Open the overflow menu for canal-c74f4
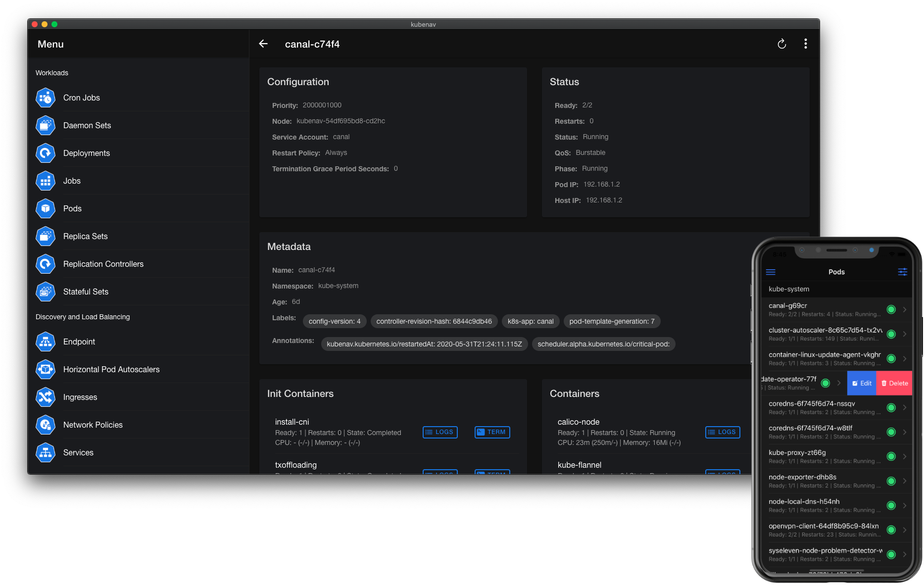The width and height of the screenshot is (924, 586). tap(805, 44)
